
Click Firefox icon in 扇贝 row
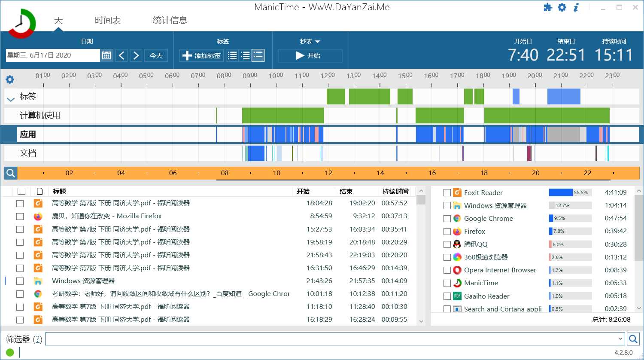click(x=38, y=216)
